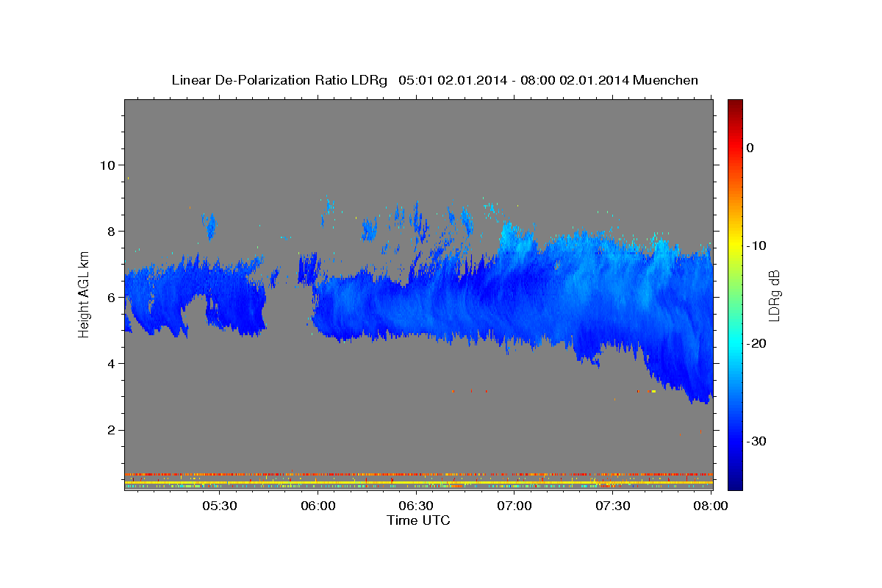
Task: Click the height axis label '6'
Action: coord(112,297)
